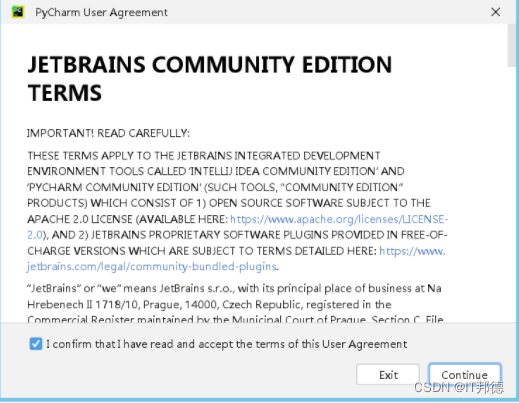This screenshot has height=403, width=519.
Task: Click the line mentioning Hrebenech II 1718/10, Prague
Action: [x=209, y=304]
